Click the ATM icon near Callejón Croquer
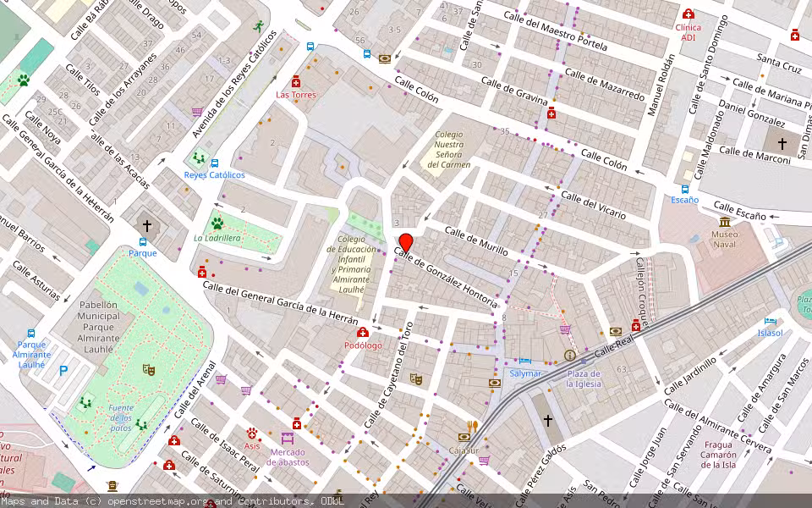The image size is (812, 508). click(x=615, y=331)
